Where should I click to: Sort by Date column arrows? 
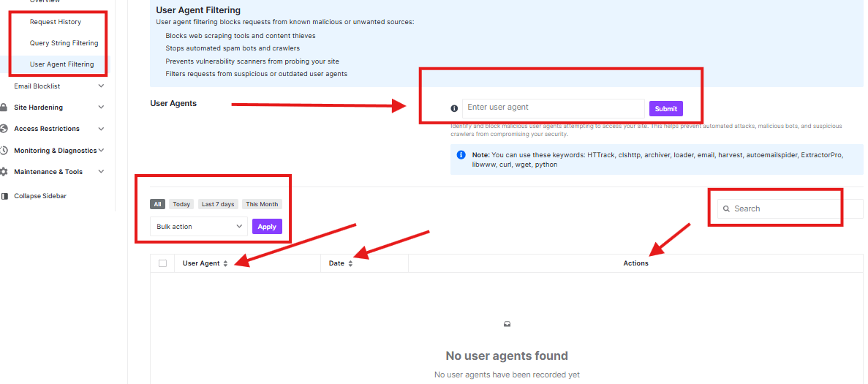[x=350, y=264]
